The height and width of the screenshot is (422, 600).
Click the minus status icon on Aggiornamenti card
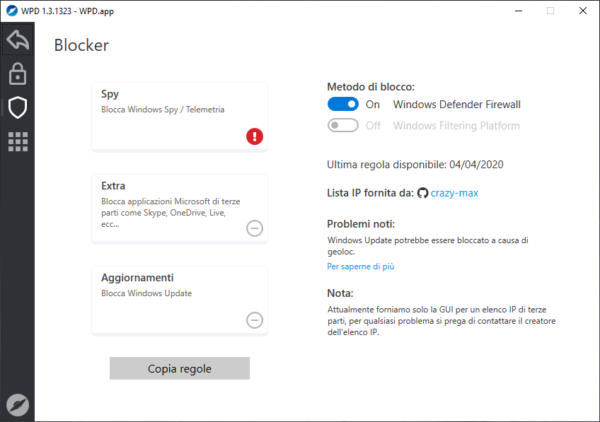pos(254,320)
